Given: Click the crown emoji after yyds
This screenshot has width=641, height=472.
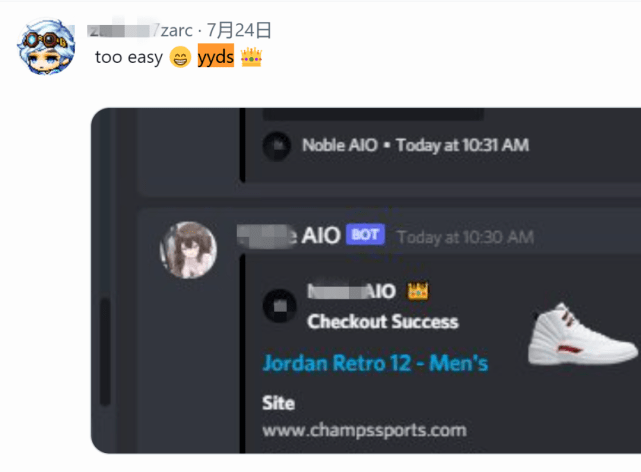Looking at the screenshot, I should (x=251, y=56).
